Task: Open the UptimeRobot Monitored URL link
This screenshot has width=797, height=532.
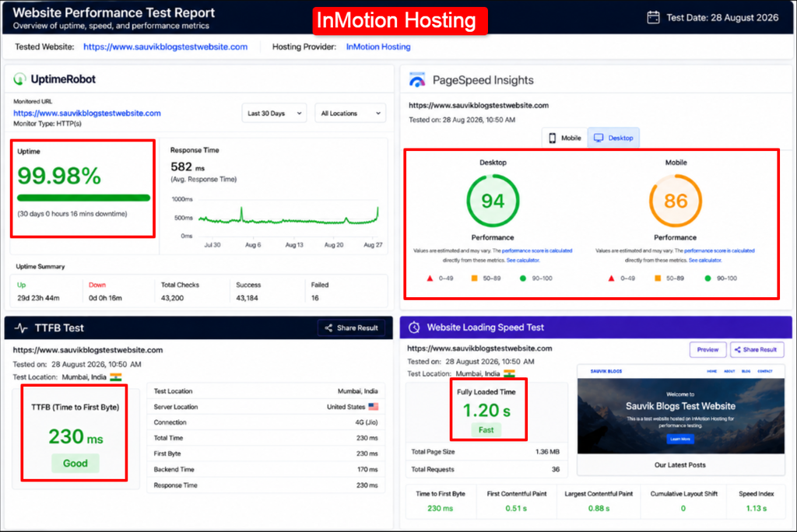Action: [87, 114]
